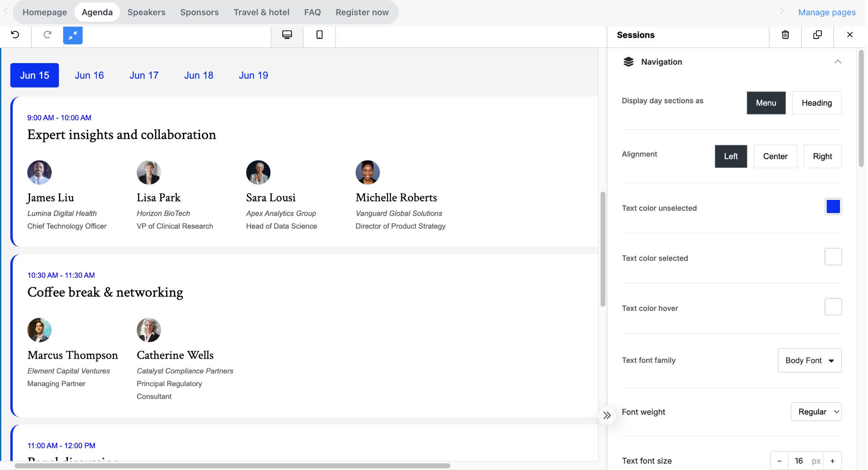This screenshot has width=868, height=470.
Task: Click the Navigation layers icon
Action: pyautogui.click(x=629, y=62)
